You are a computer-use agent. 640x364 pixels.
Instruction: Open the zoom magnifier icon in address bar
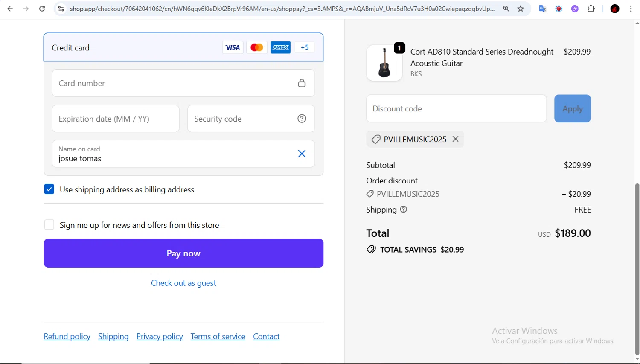click(506, 9)
